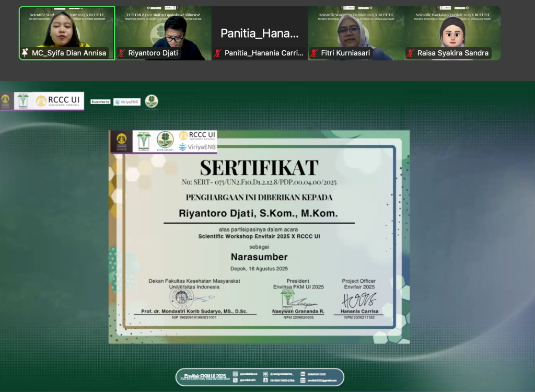Click the large "Panitia_Hana..." placeholder name
Image resolution: width=535 pixels, height=392 pixels.
click(x=259, y=33)
